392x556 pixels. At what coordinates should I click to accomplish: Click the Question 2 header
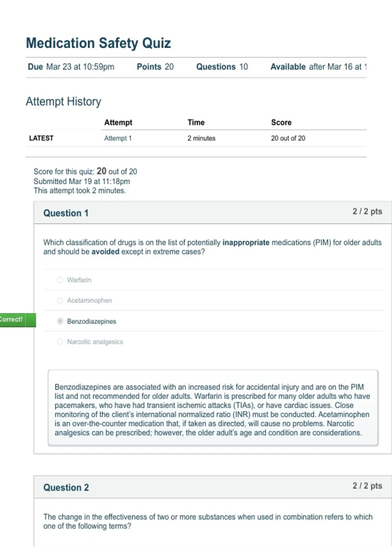pyautogui.click(x=66, y=488)
